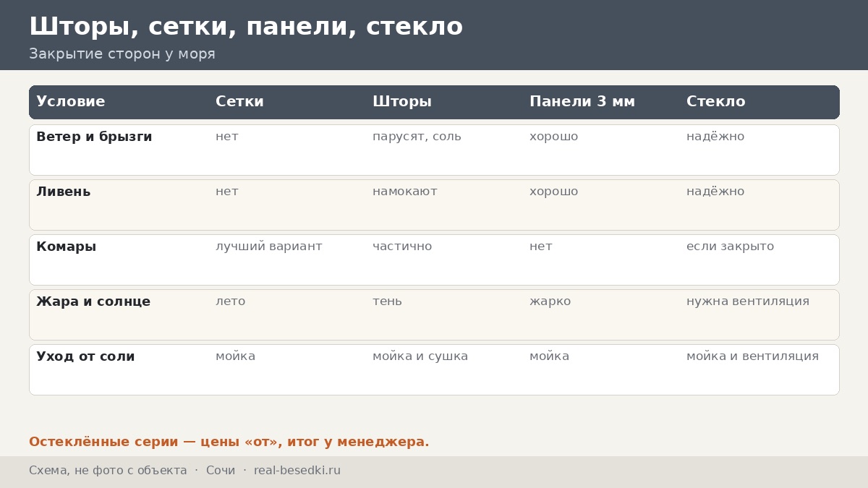Select the 'Стекло' column header
The image size is (868, 488).
(716, 102)
